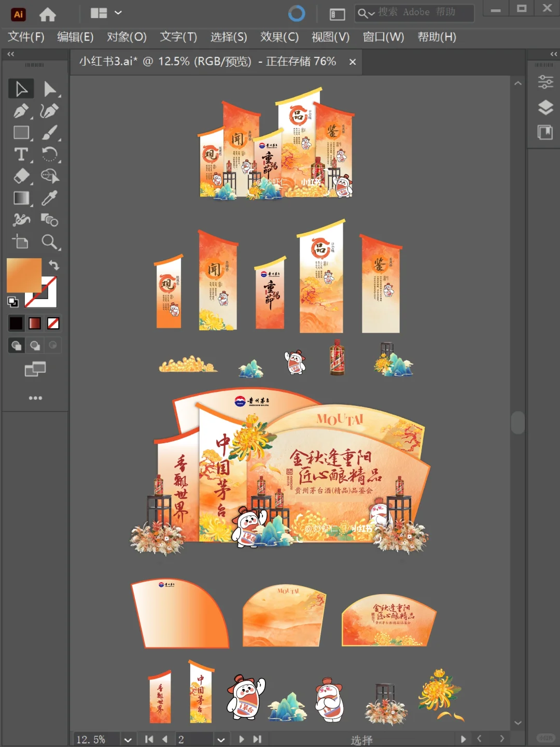
Task: Apply None (red slash) swatch
Action: pyautogui.click(x=53, y=323)
